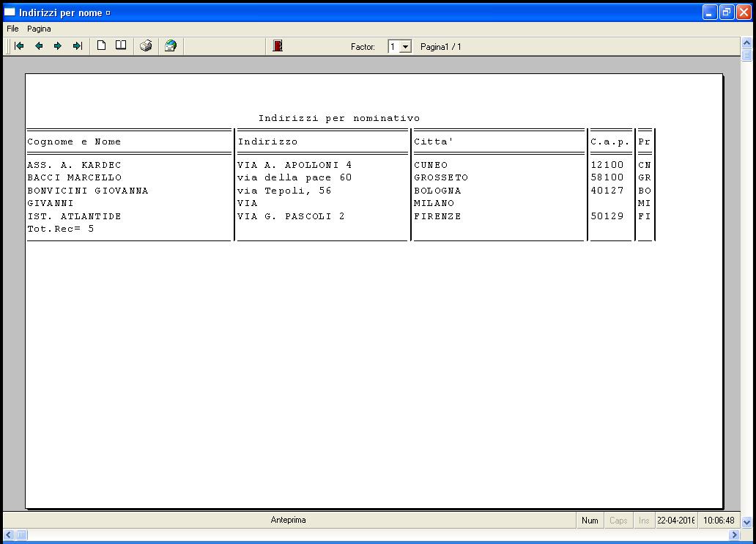Viewport: 756px width, 544px height.
Task: Open the Pagina menu
Action: 39,29
